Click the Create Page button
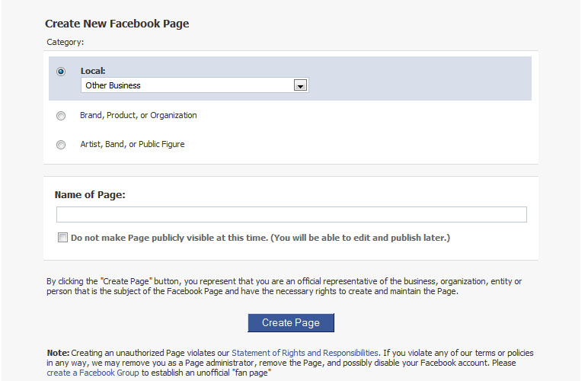 coord(291,323)
